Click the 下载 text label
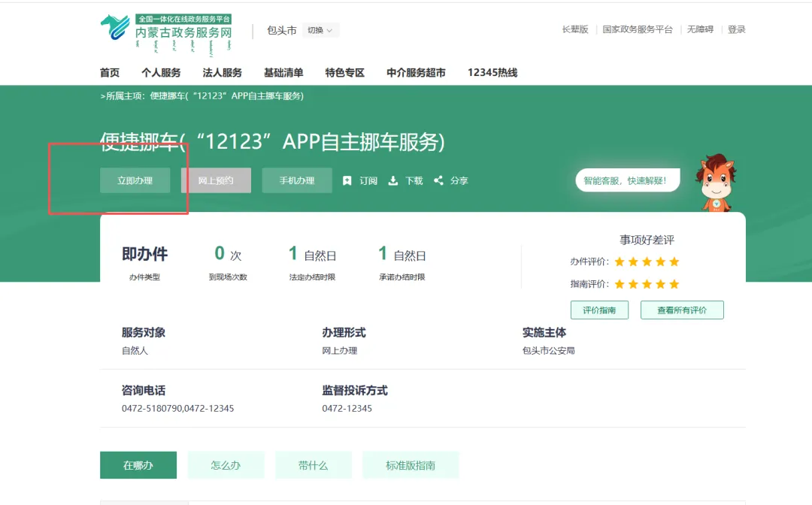The height and width of the screenshot is (505, 812). coord(414,180)
